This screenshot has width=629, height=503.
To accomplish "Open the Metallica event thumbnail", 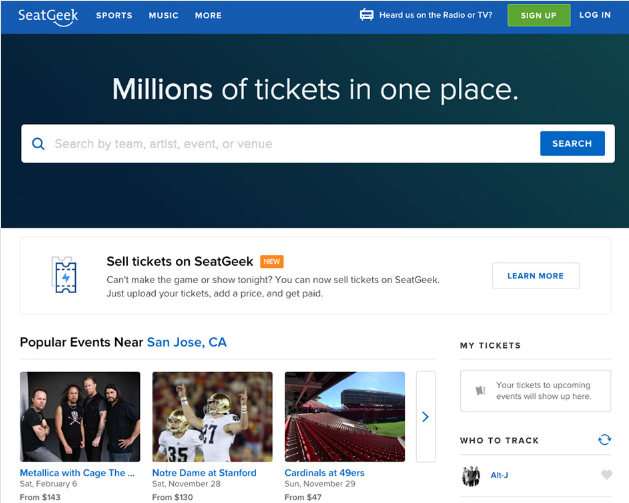I will pos(80,416).
